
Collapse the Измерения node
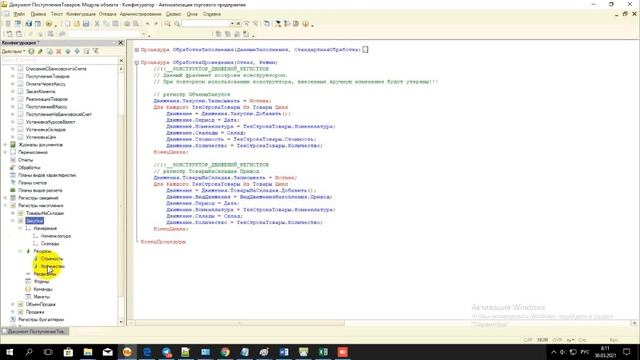click(x=20, y=229)
